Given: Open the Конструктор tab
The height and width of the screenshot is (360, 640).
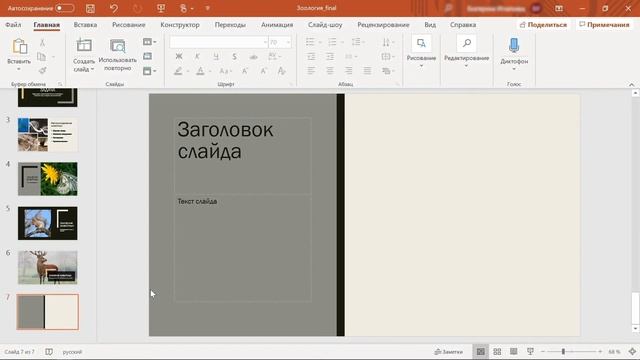Looking at the screenshot, I should point(180,25).
